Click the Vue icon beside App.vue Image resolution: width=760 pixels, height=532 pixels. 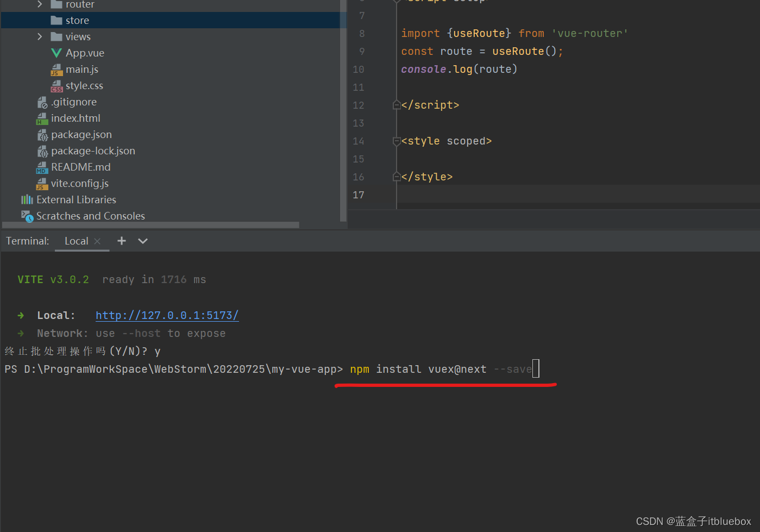click(56, 53)
